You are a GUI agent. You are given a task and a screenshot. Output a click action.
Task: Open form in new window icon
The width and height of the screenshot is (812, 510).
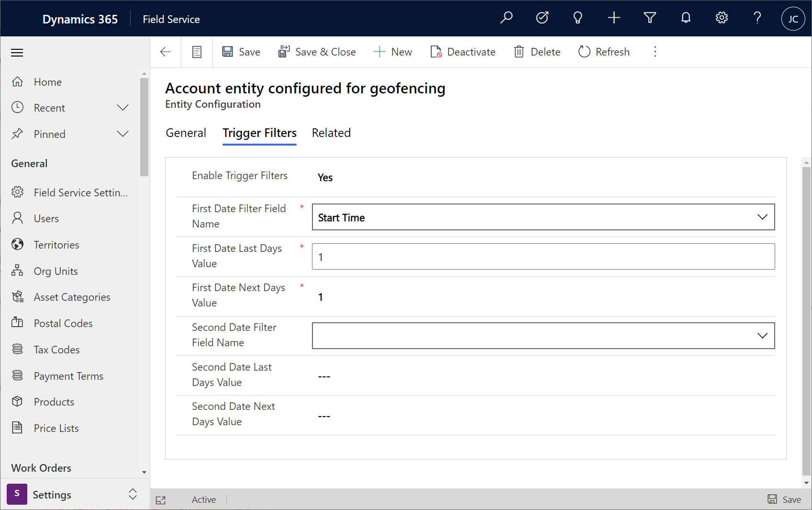(161, 500)
